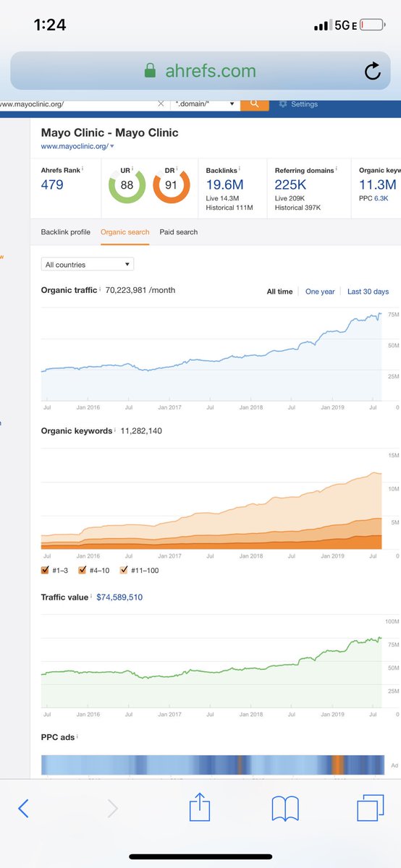
Task: Select the One year range
Action: pyautogui.click(x=320, y=292)
